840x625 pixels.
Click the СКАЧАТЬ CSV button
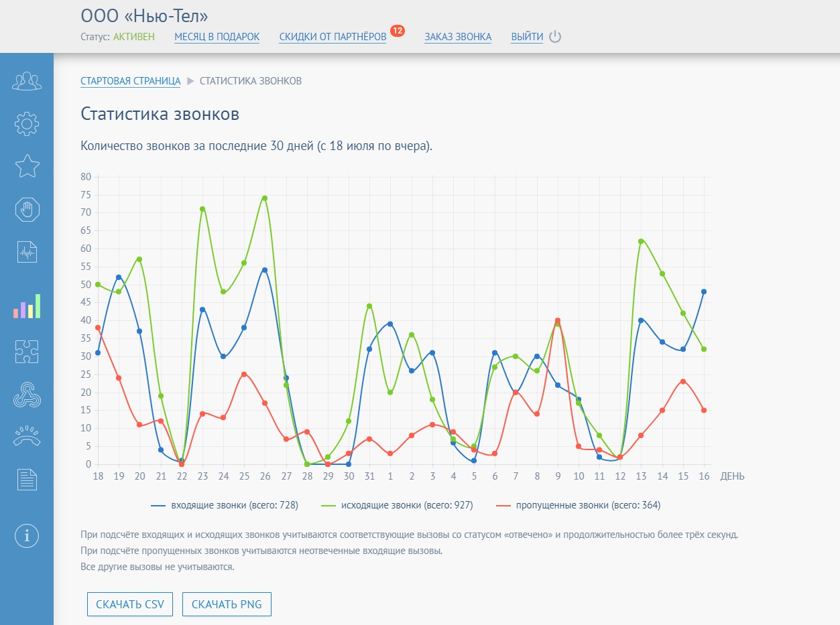click(130, 604)
